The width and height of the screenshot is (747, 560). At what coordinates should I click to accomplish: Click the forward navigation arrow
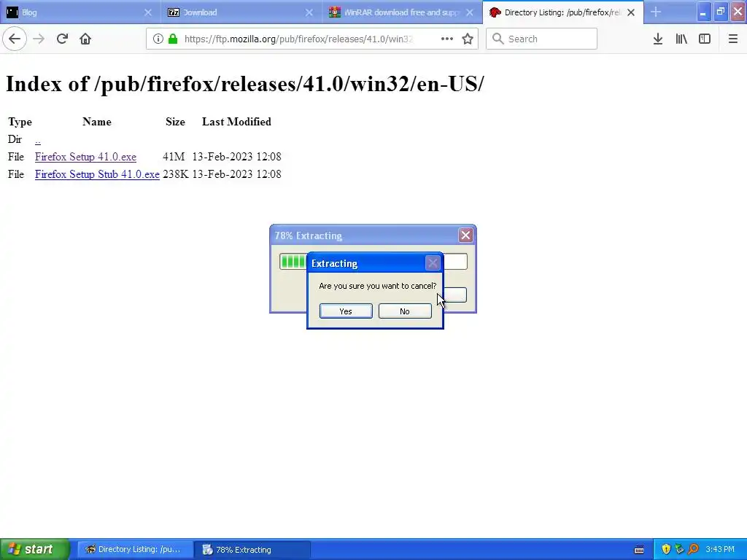point(39,39)
